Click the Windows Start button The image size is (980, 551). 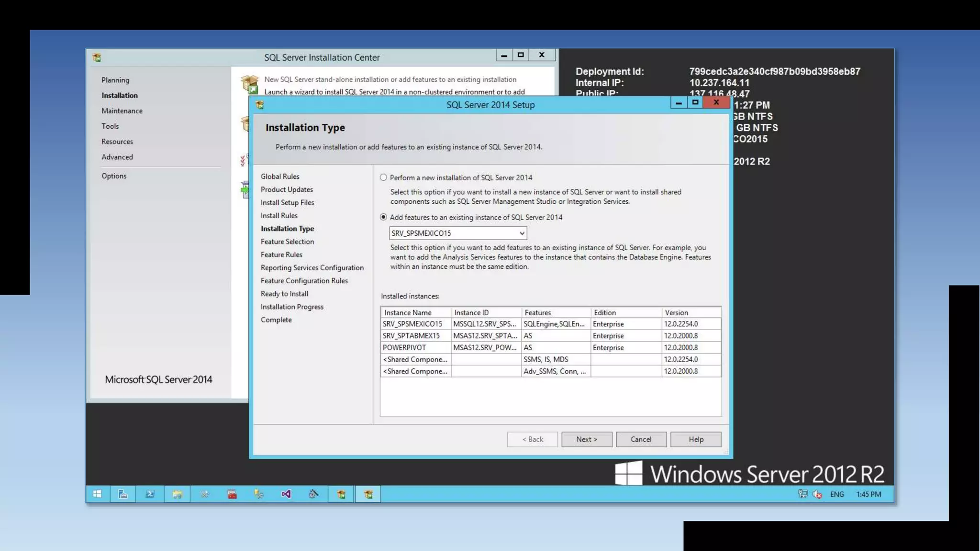pos(97,494)
